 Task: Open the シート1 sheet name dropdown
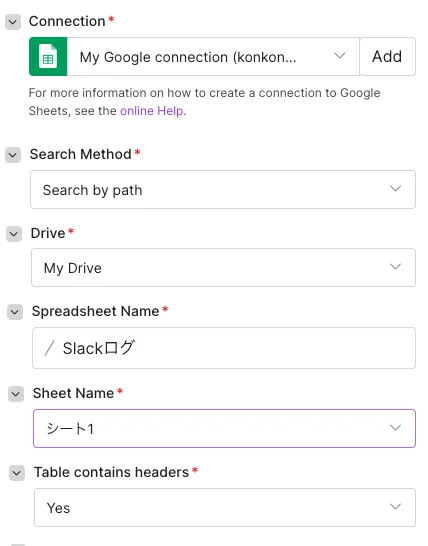pyautogui.click(x=224, y=428)
